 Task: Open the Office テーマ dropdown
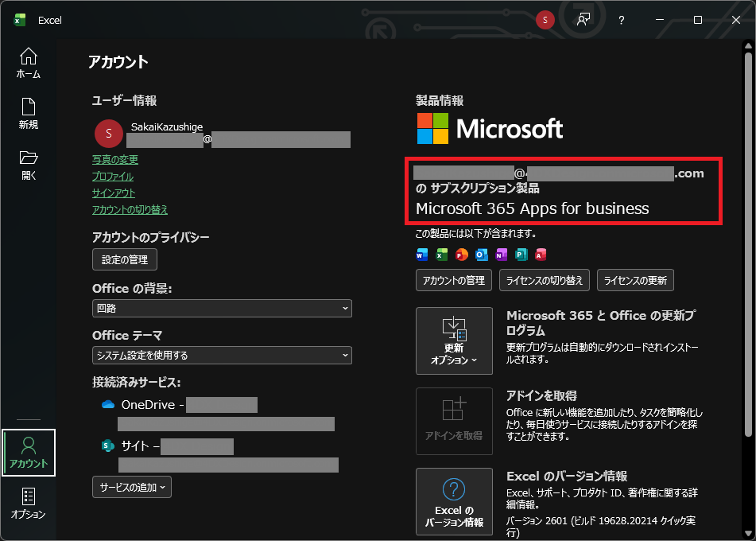click(x=222, y=356)
